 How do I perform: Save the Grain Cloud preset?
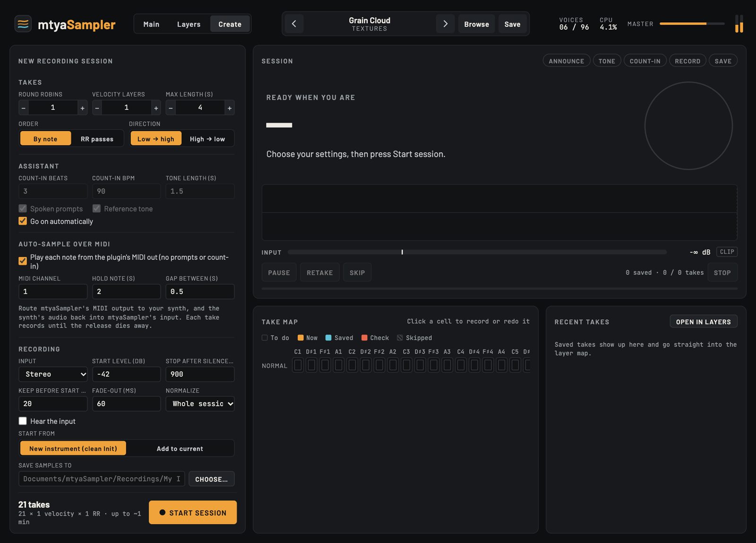coord(512,24)
